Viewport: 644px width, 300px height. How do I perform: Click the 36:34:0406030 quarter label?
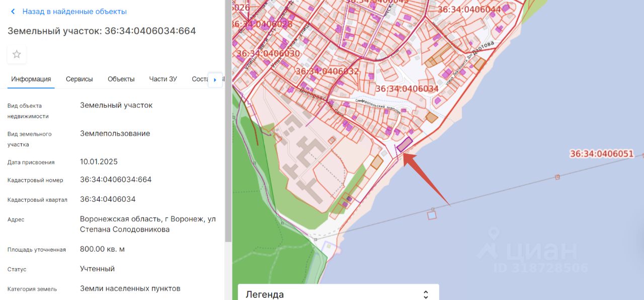pyautogui.click(x=268, y=53)
